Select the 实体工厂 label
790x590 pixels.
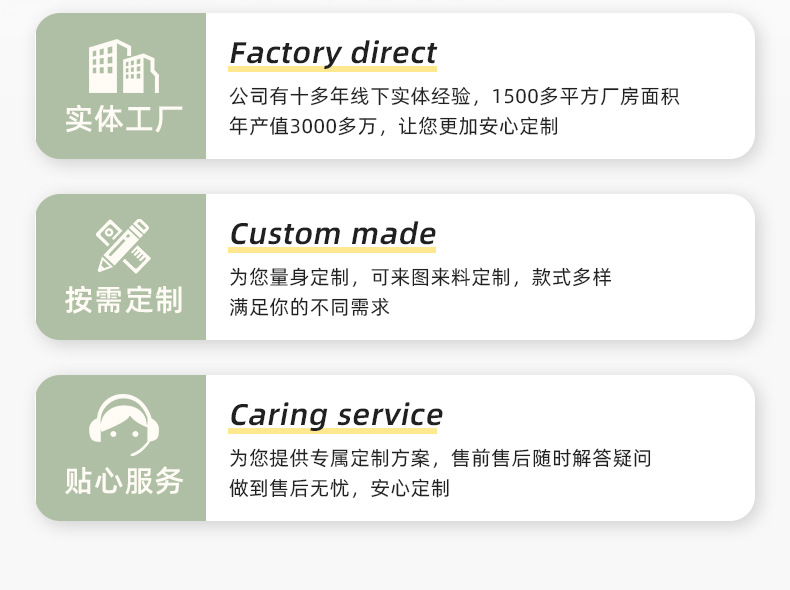tap(124, 119)
